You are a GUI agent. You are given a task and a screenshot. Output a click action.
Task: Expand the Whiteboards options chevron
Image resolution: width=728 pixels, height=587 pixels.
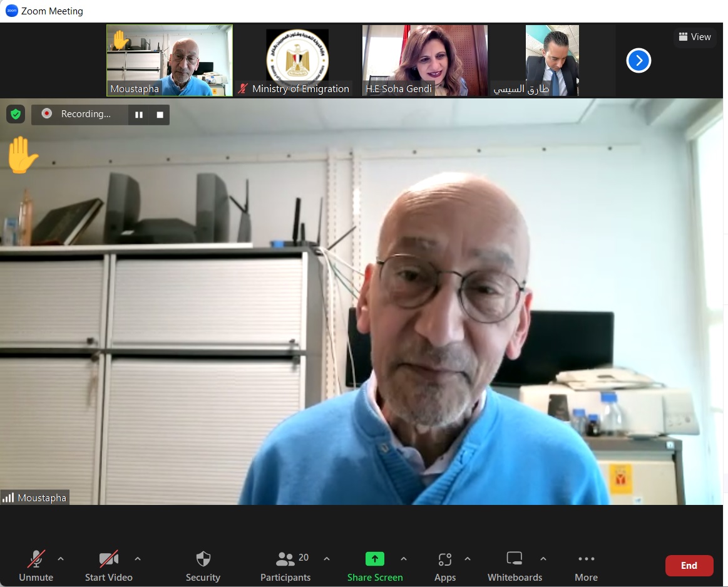[543, 558]
